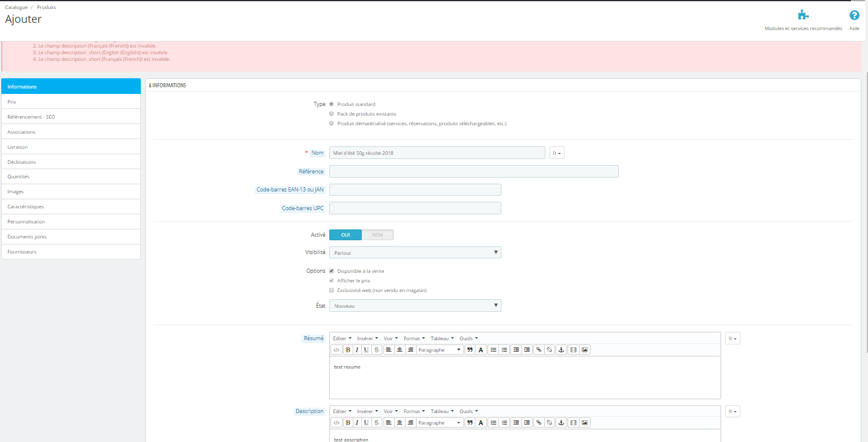
Task: Enable Exclusivité web checkbox
Action: tap(331, 290)
